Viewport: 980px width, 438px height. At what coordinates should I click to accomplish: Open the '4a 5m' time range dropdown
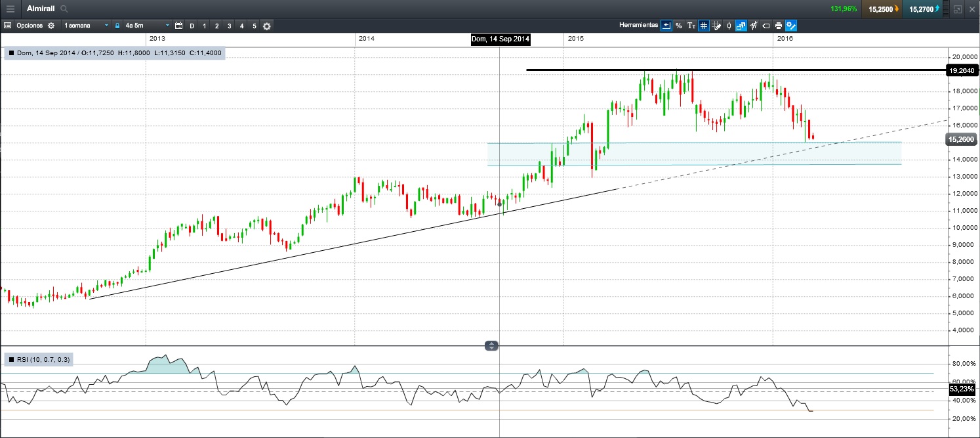pyautogui.click(x=147, y=26)
